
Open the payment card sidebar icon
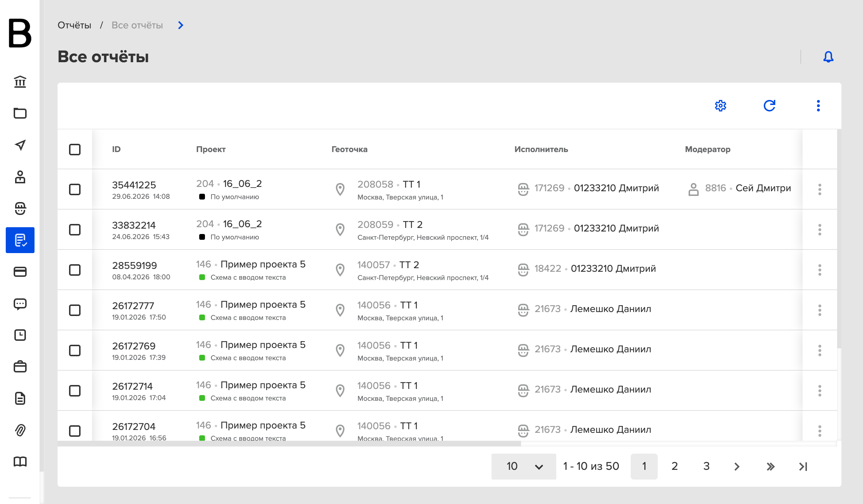(20, 272)
